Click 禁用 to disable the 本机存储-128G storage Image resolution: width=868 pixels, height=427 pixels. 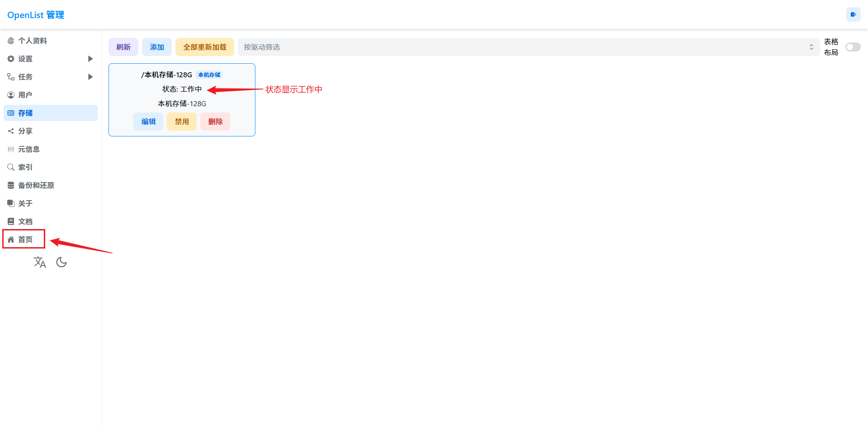[182, 122]
